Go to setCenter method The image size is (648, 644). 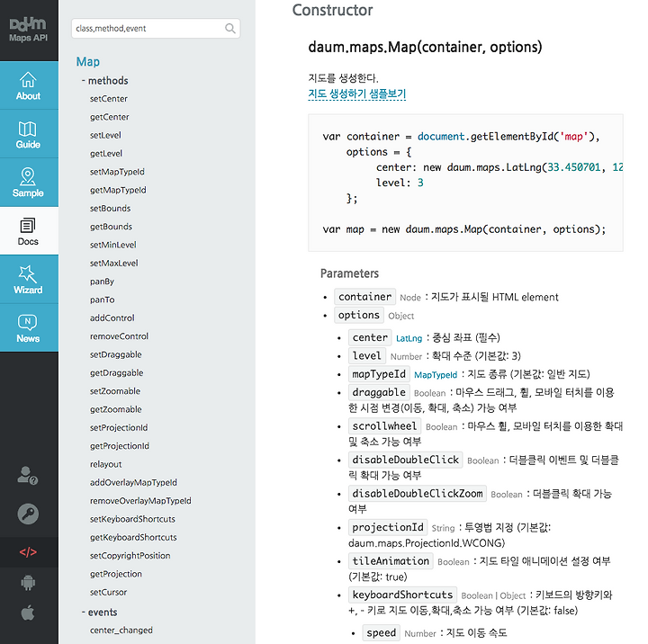click(109, 99)
